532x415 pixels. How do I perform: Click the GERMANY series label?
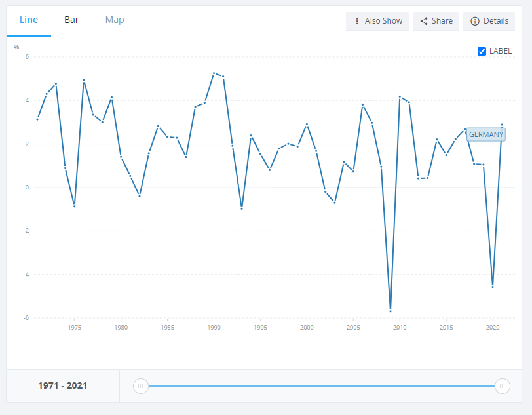point(486,134)
